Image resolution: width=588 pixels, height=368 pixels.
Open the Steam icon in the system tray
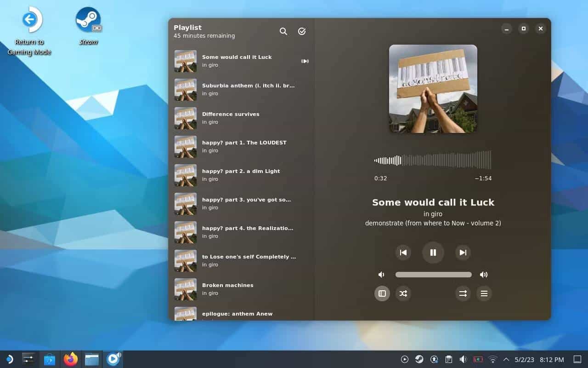(418, 359)
